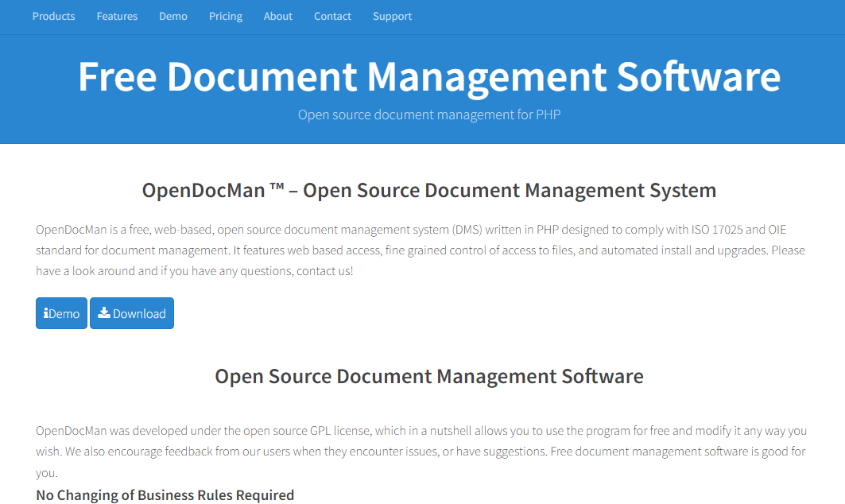The width and height of the screenshot is (845, 504).
Task: Click the info icon beside Demo
Action: pos(46,313)
